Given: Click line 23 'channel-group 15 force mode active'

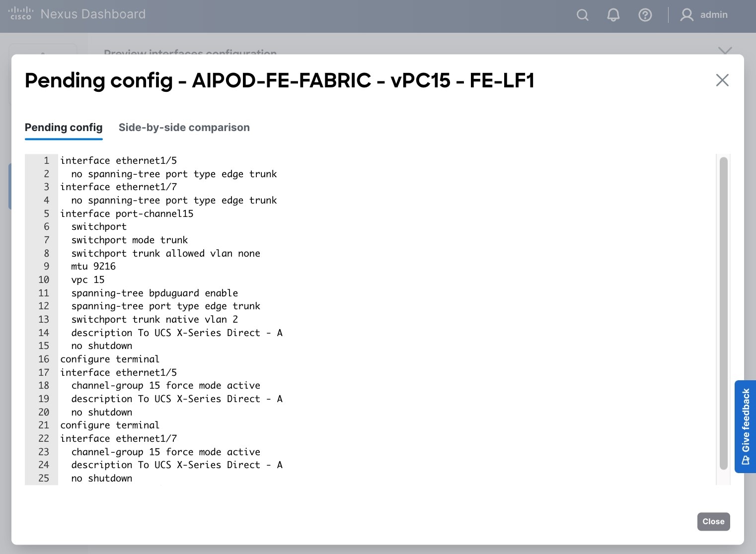Looking at the screenshot, I should (166, 452).
